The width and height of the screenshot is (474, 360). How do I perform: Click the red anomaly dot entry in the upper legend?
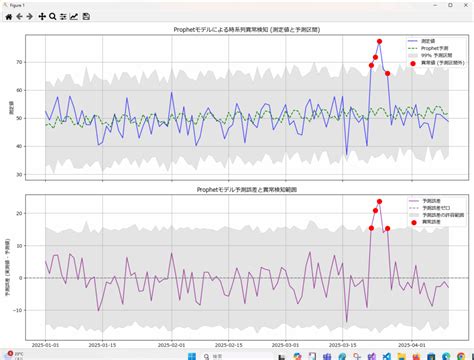pyautogui.click(x=436, y=63)
